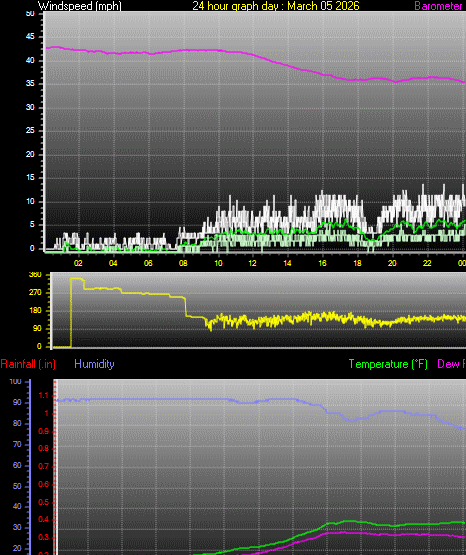This screenshot has height=555, width=466.
Task: Click the 08 hour label on time axis
Action: [183, 263]
